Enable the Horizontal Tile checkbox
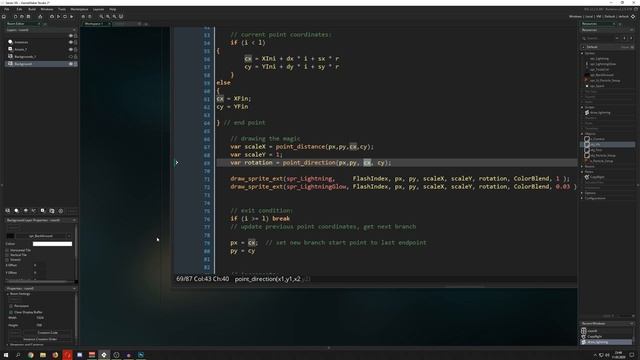This screenshot has width=640, height=360. click(7, 250)
